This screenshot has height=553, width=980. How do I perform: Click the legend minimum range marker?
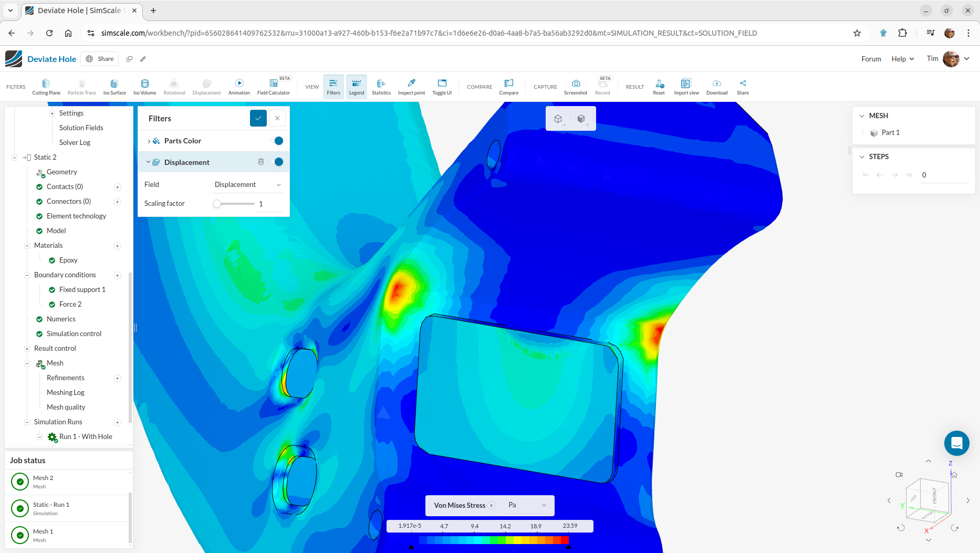pos(411,547)
